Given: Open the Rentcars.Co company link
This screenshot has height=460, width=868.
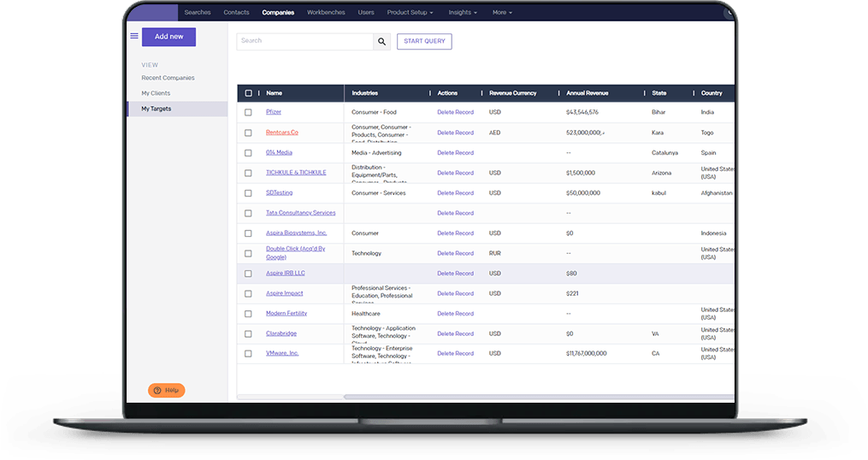Looking at the screenshot, I should [x=281, y=133].
